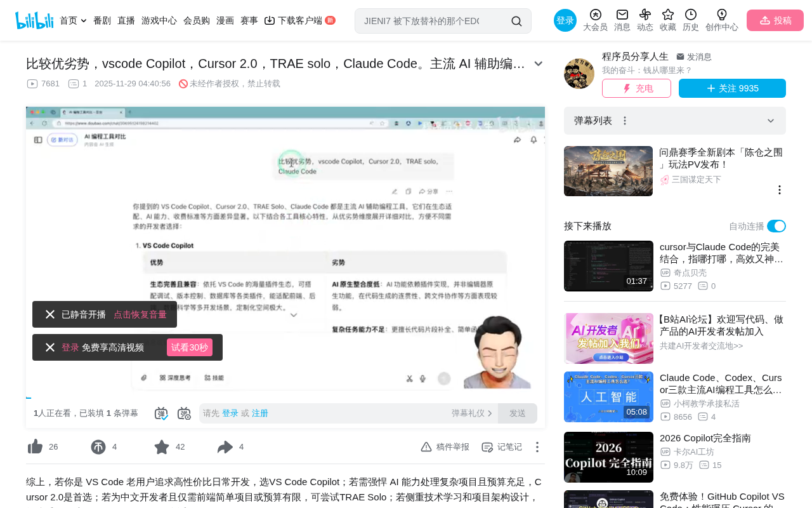Expand the 弹幕列表 panel
812x508 pixels.
(x=771, y=121)
